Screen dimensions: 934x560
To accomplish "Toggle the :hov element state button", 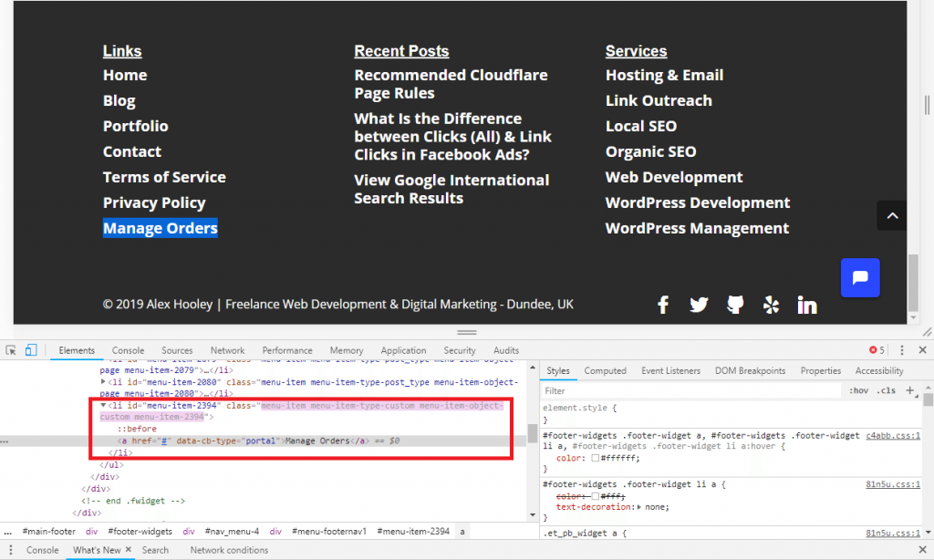I will [858, 390].
